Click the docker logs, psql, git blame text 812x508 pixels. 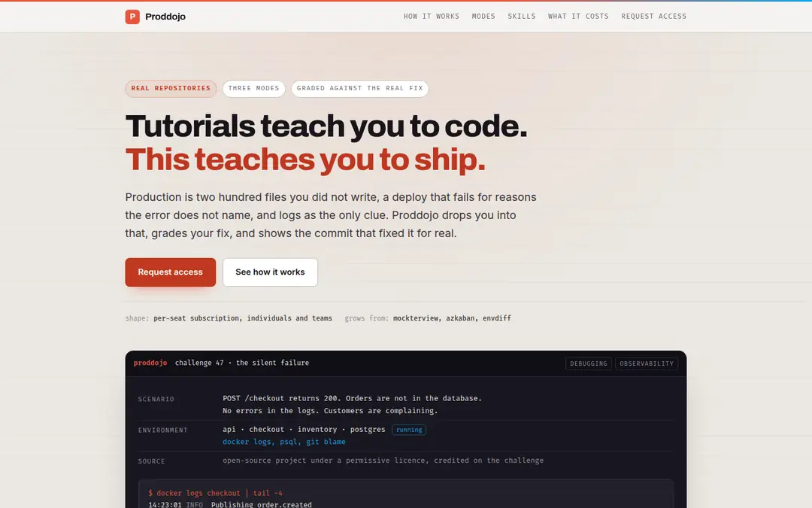tap(283, 443)
